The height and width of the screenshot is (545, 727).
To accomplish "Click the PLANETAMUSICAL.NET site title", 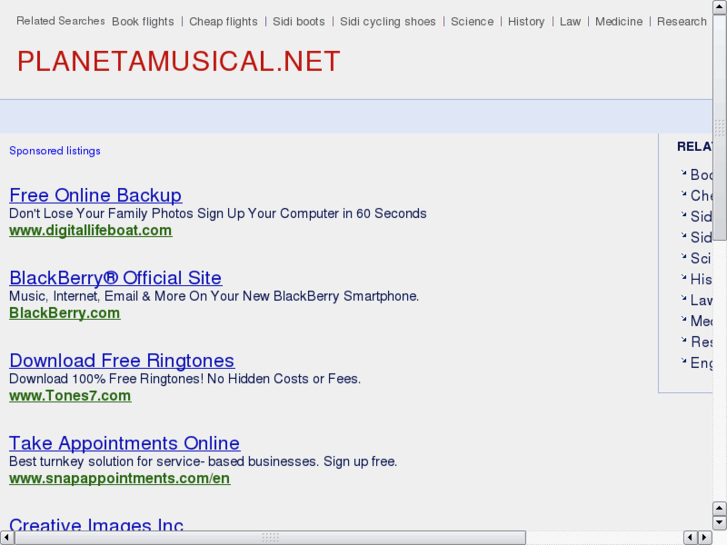I will pos(179,61).
